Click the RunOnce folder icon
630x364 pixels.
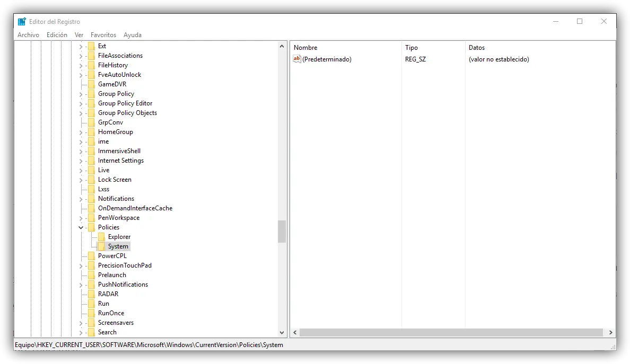click(x=92, y=314)
